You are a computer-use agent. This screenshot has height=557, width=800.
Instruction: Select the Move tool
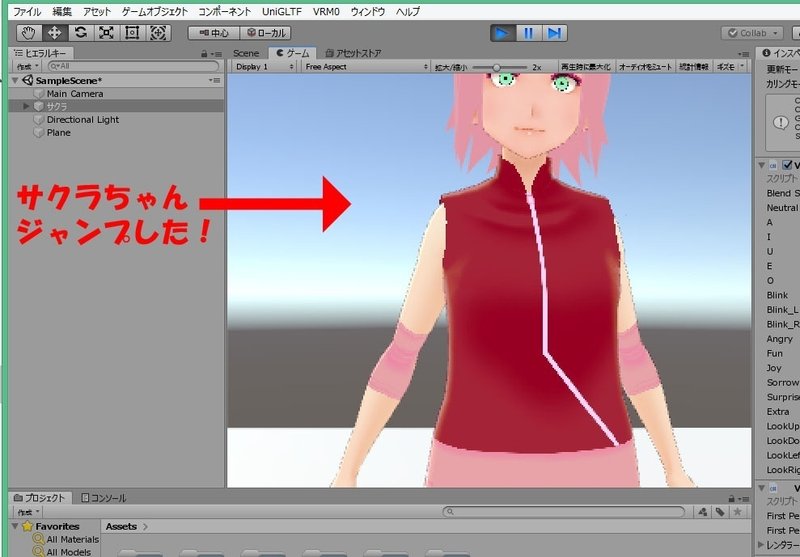pyautogui.click(x=54, y=33)
